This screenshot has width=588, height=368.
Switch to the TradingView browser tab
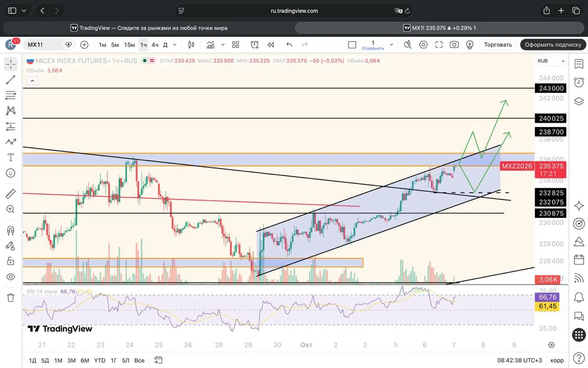point(149,28)
